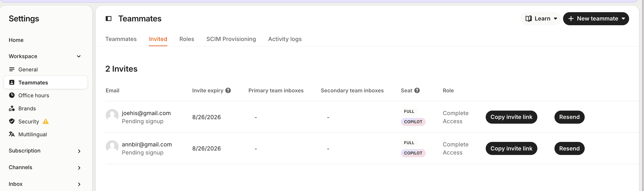Click the joehis@gmail.com email text

click(x=146, y=113)
